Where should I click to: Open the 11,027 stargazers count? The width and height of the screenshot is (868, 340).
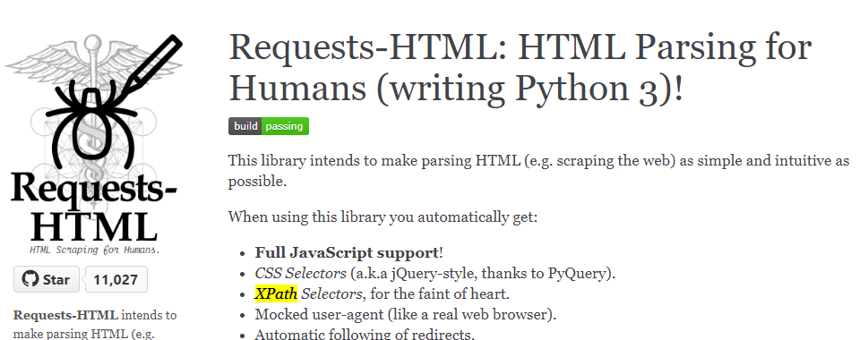coord(116,279)
